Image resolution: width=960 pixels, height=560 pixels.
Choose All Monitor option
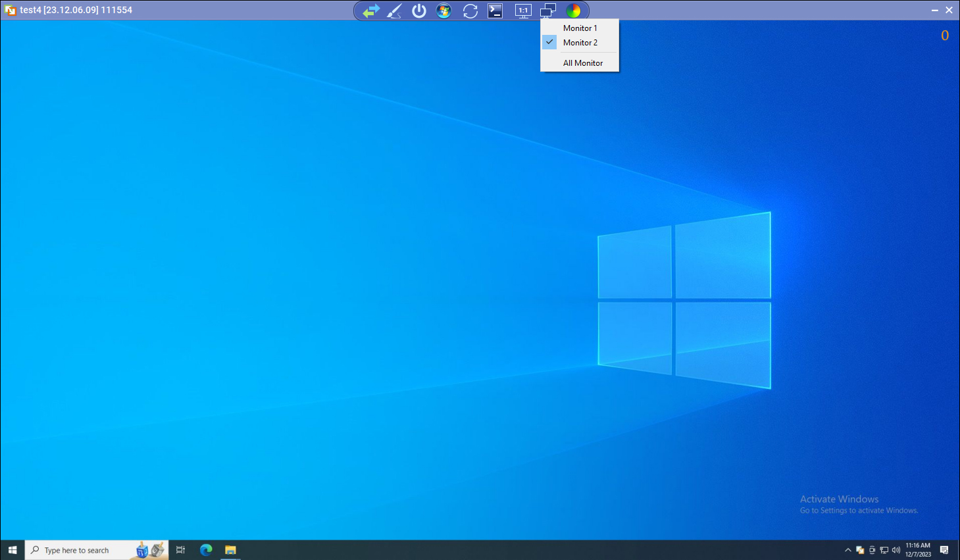[580, 63]
